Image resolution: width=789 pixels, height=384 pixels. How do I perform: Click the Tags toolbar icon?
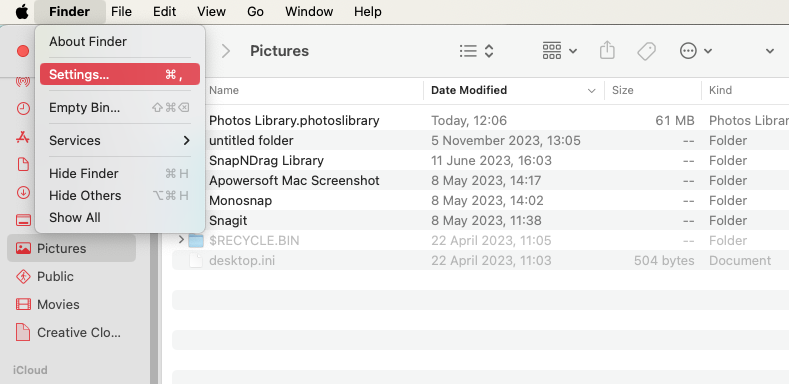(647, 51)
